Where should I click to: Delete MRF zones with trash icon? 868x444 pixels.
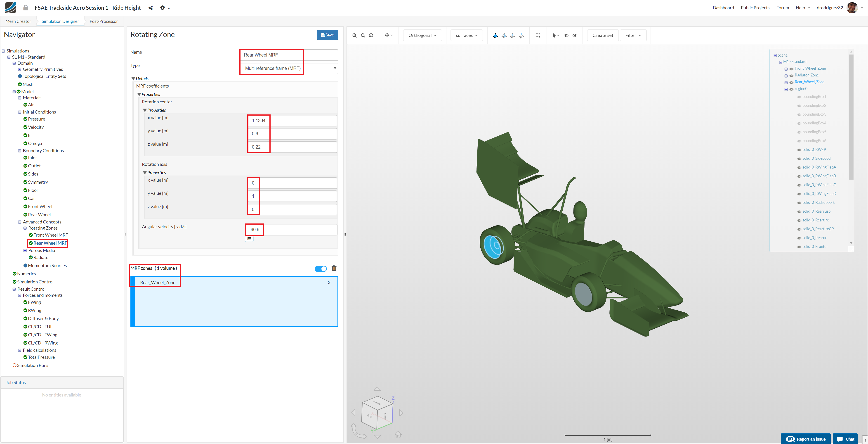tap(334, 268)
